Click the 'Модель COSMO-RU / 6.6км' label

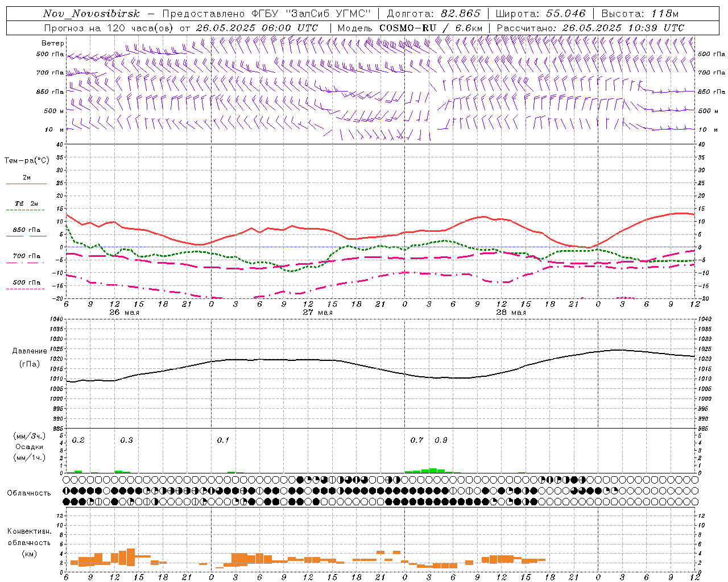coord(410,28)
